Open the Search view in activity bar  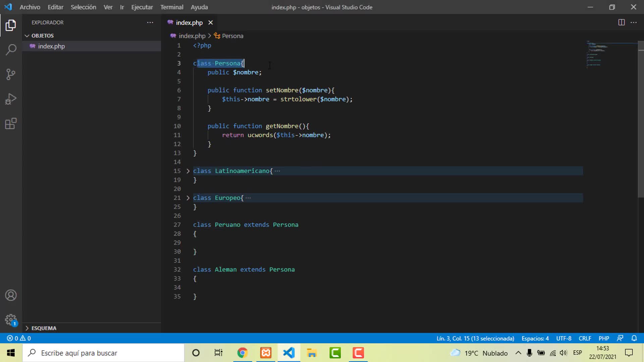click(11, 50)
